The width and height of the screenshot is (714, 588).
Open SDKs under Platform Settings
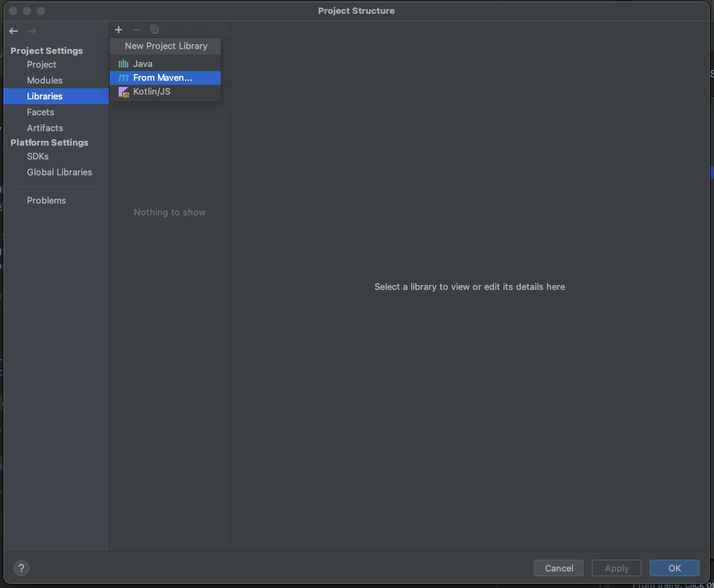coord(37,156)
